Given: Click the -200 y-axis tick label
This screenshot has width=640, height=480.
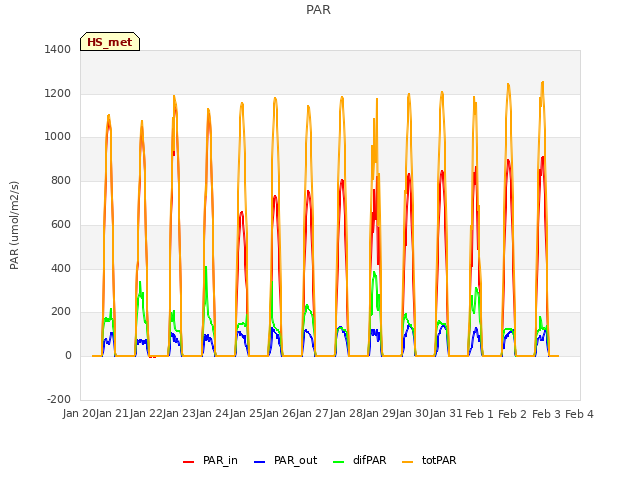Looking at the screenshot, I should pos(59,399).
